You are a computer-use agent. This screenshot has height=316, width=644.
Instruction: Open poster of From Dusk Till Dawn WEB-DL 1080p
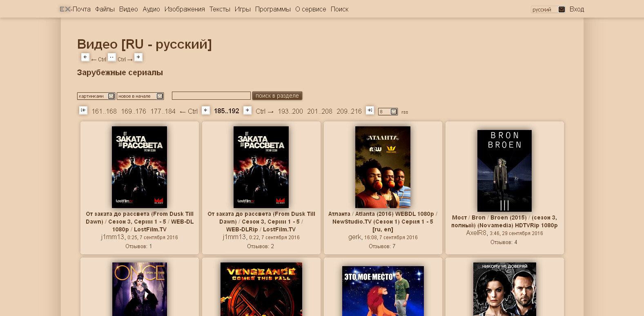(140, 167)
